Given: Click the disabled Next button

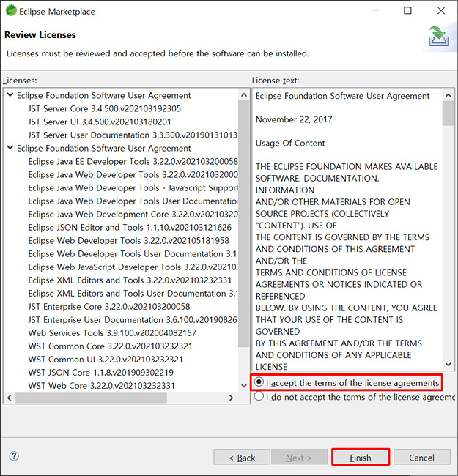Looking at the screenshot, I should pos(299,457).
